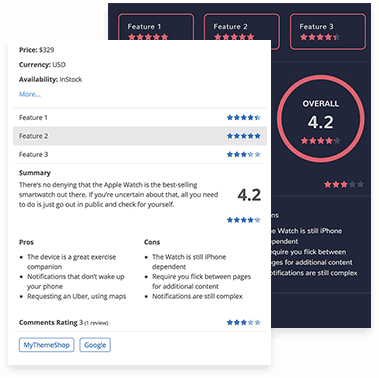Click the OVERALL label in the dark panel
Image resolution: width=379 pixels, height=378 pixels.
click(x=321, y=104)
